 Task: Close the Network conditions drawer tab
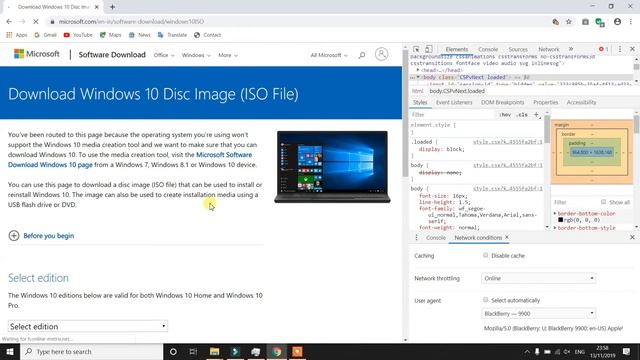pyautogui.click(x=507, y=237)
